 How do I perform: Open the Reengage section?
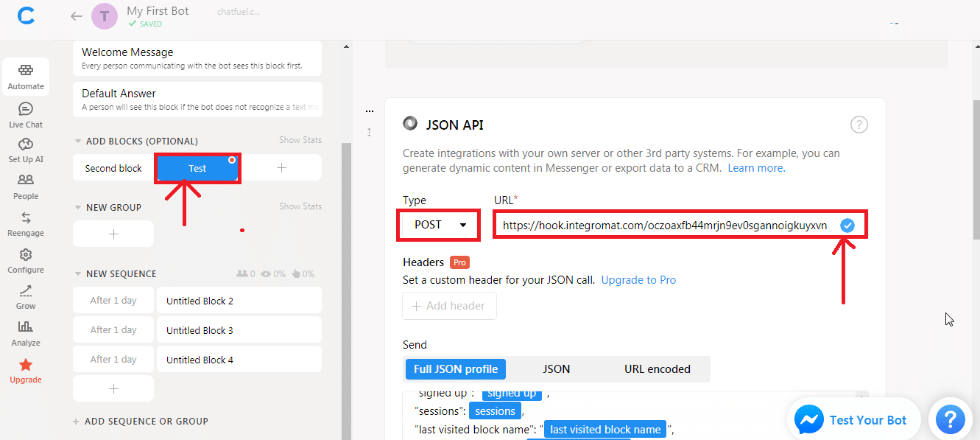coord(26,224)
